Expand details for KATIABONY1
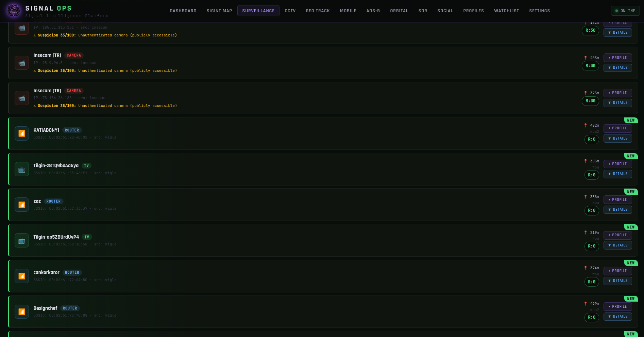 (617, 139)
